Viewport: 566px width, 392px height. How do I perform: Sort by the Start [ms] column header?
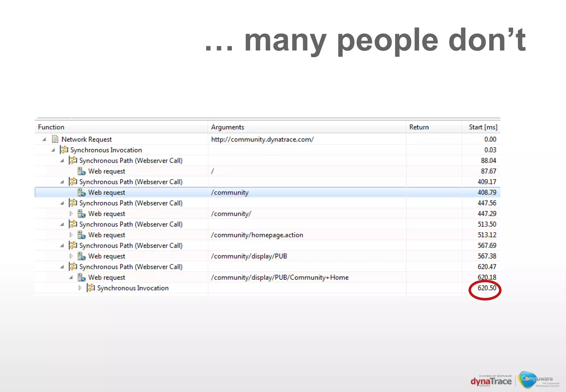[481, 127]
